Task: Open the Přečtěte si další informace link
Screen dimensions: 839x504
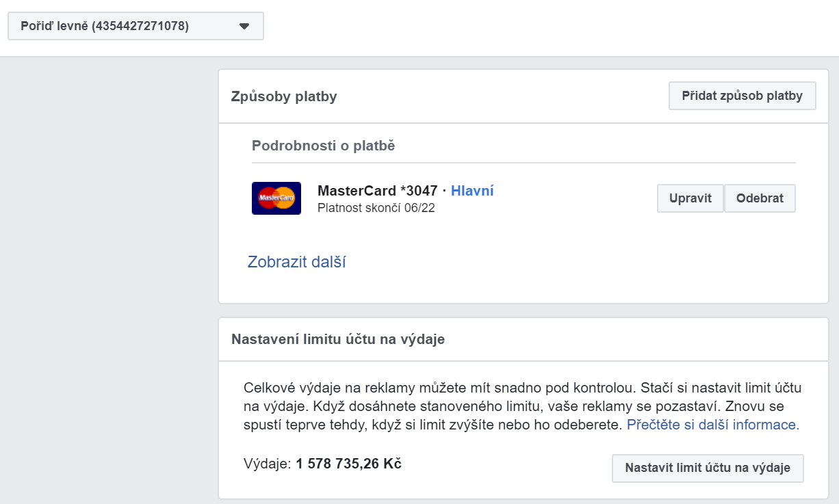Action: pyautogui.click(x=713, y=425)
